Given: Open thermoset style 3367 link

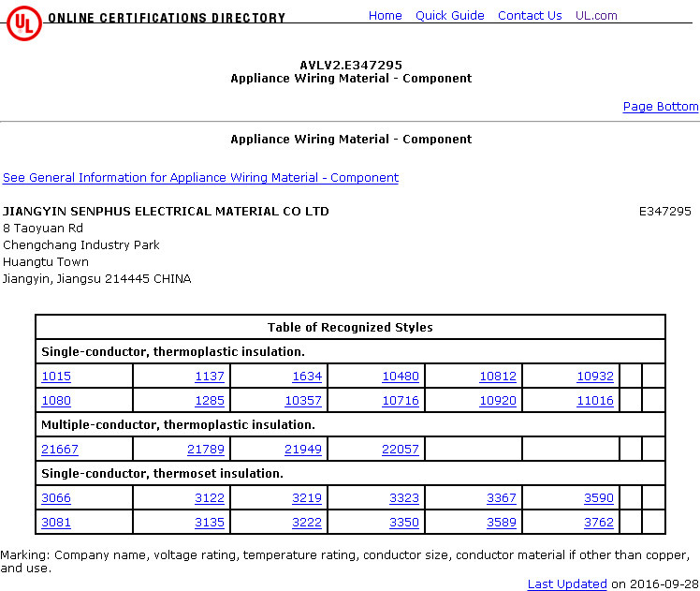Looking at the screenshot, I should 502,497.
